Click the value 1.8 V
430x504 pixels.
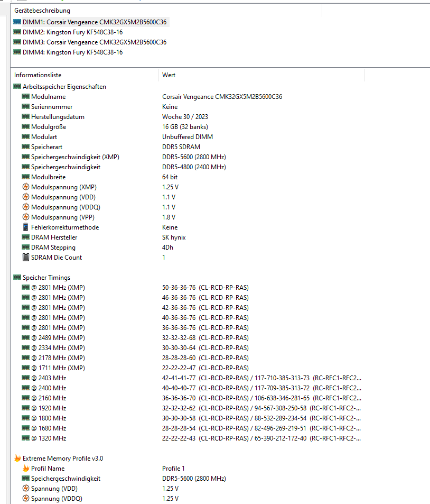[x=169, y=217]
